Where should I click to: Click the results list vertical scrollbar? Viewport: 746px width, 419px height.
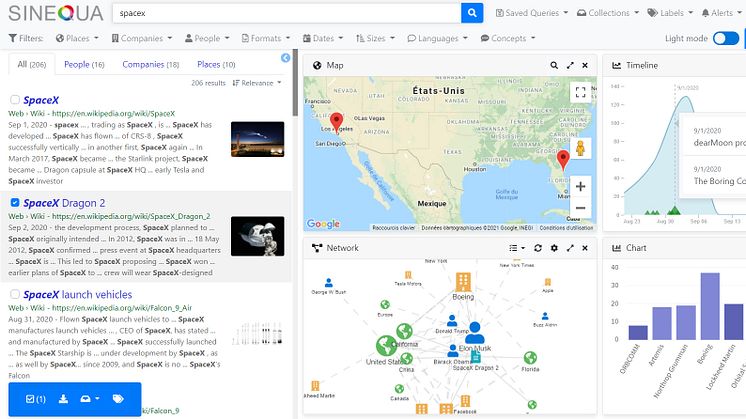coord(295,83)
